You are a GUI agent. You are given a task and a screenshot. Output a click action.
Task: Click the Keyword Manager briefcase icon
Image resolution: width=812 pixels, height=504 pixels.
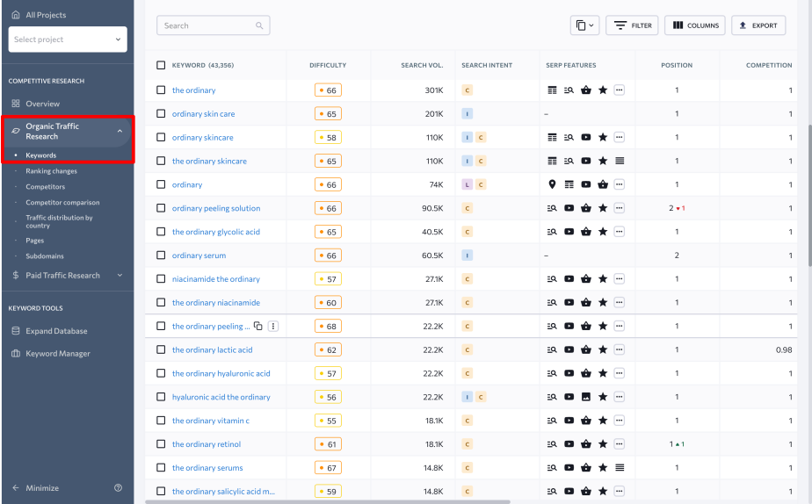pos(16,354)
